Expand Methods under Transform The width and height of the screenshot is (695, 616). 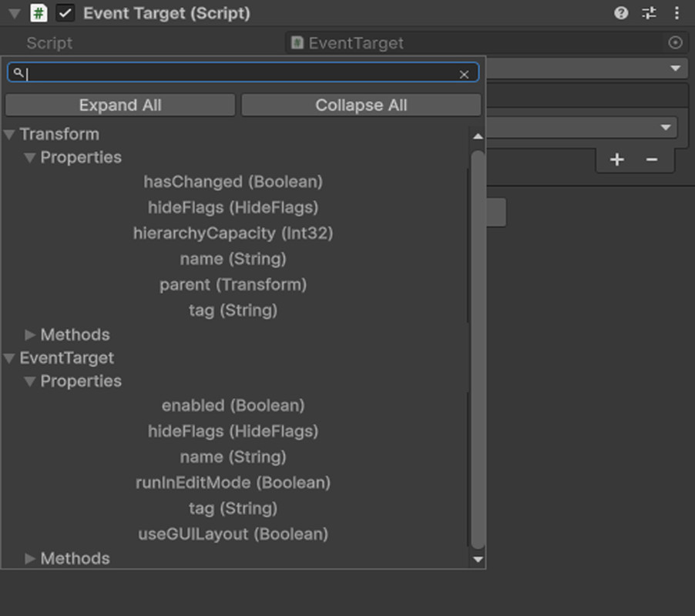29,334
